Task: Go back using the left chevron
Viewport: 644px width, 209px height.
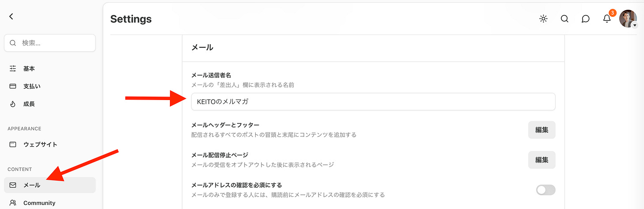Action: [11, 16]
